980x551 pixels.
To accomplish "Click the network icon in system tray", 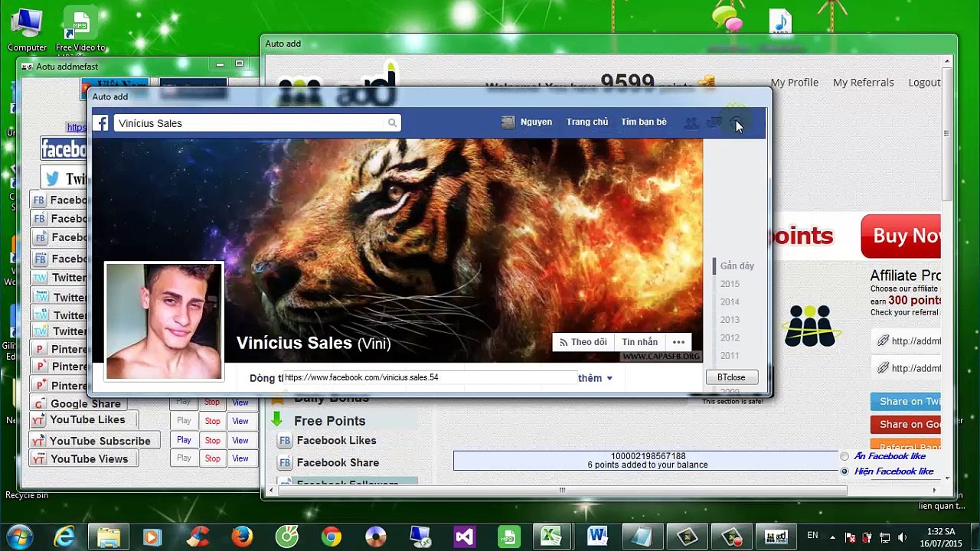I will [884, 537].
